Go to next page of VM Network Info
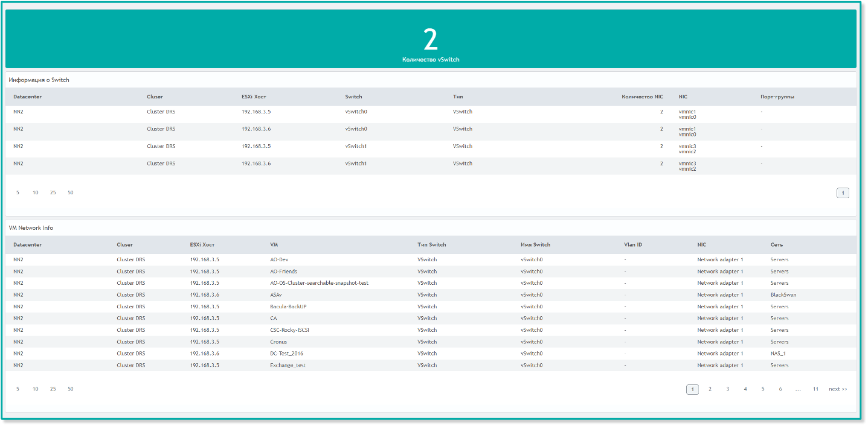Image resolution: width=868 pixels, height=426 pixels. click(837, 389)
